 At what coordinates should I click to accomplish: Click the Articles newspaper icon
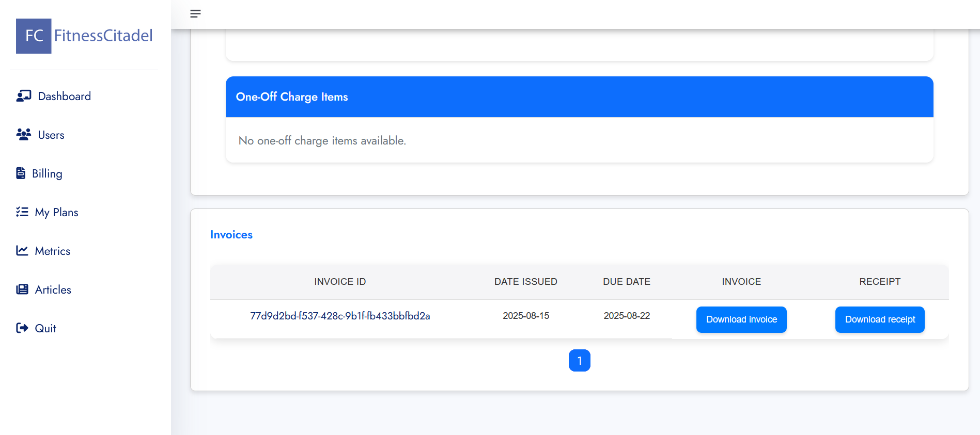tap(22, 289)
